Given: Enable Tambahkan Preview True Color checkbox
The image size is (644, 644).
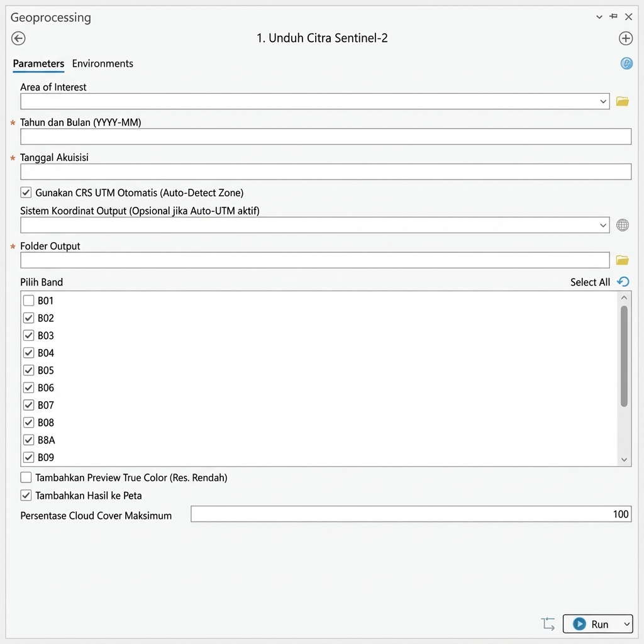Looking at the screenshot, I should click(x=26, y=477).
